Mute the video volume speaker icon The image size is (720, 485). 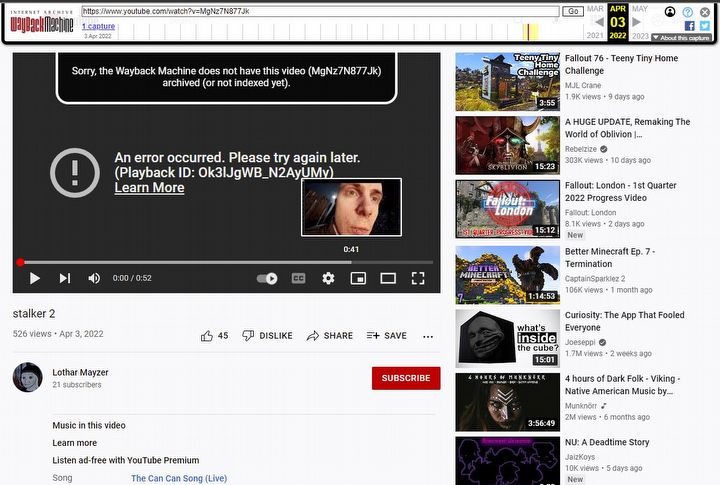[x=94, y=278]
